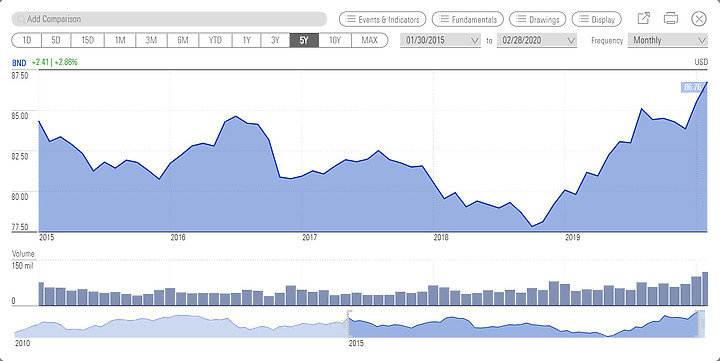Open chart in new window icon
720x361 pixels.
(644, 18)
